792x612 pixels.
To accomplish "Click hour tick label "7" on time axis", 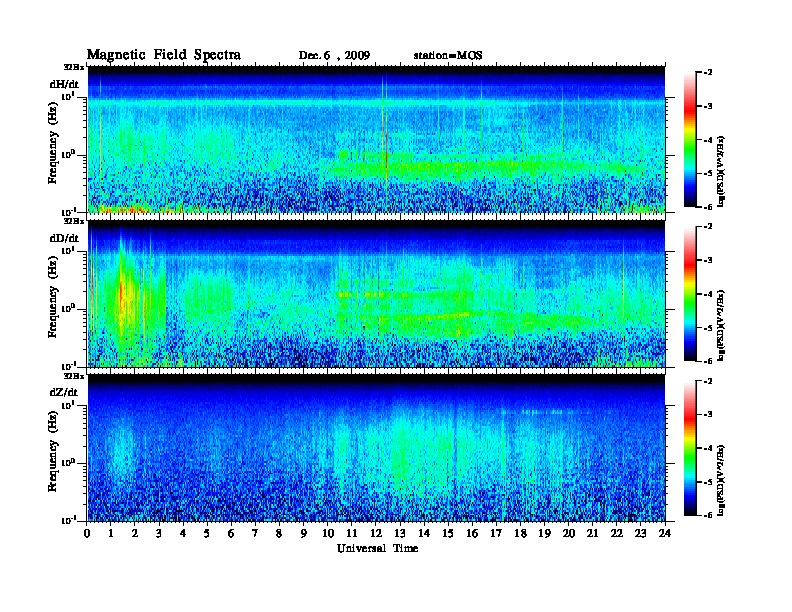I will pos(255,533).
